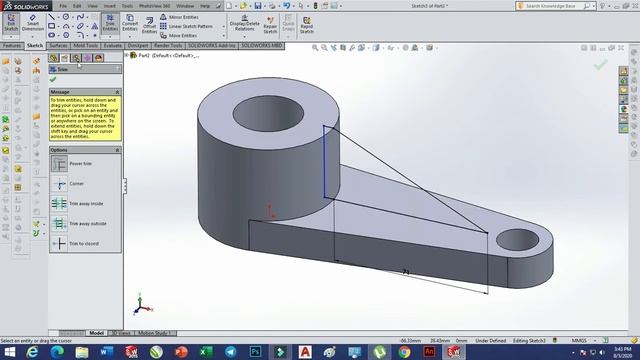The height and width of the screenshot is (360, 640).
Task: Accept trim with green checkmark in panel
Action: [x=53, y=80]
